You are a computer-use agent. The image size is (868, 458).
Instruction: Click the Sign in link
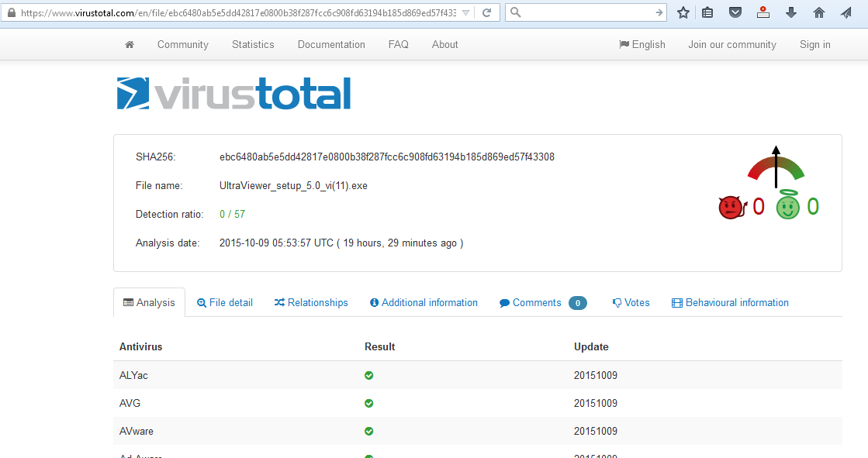pyautogui.click(x=814, y=45)
